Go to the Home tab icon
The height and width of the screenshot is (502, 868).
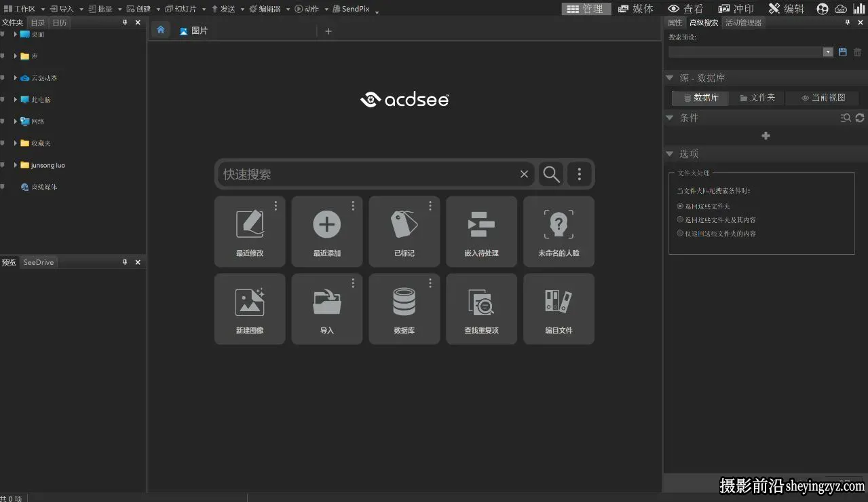click(x=161, y=30)
